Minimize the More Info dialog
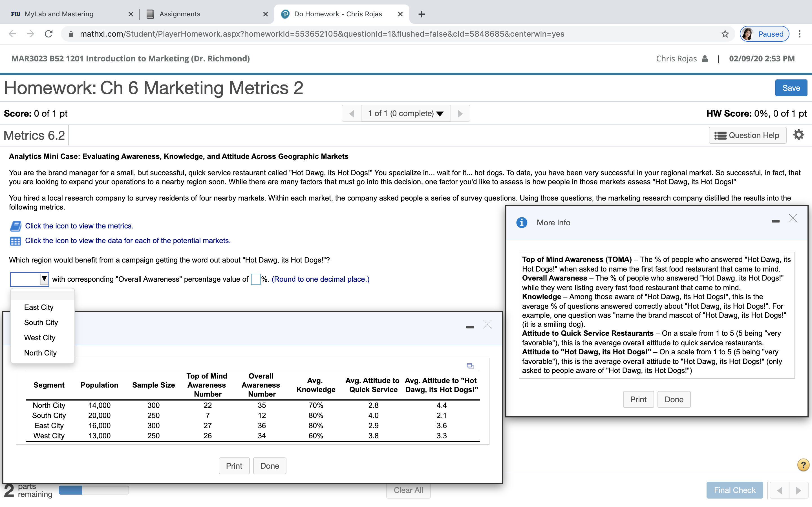 tap(775, 221)
